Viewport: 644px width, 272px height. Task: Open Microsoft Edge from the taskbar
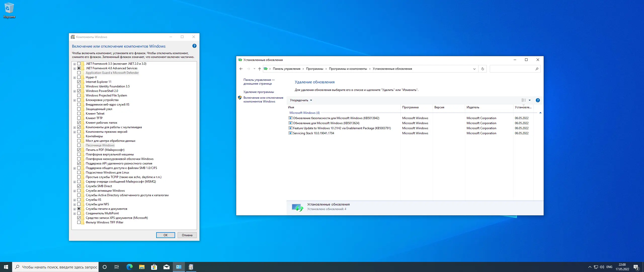click(129, 267)
